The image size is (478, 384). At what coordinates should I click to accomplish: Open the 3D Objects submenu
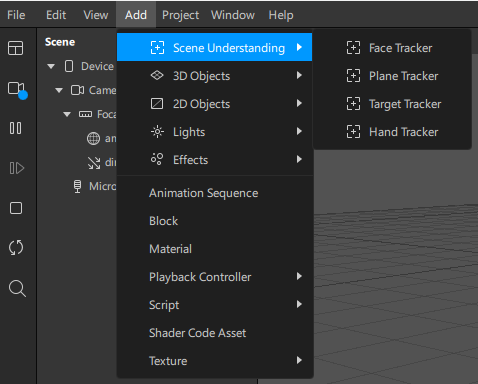click(x=214, y=76)
